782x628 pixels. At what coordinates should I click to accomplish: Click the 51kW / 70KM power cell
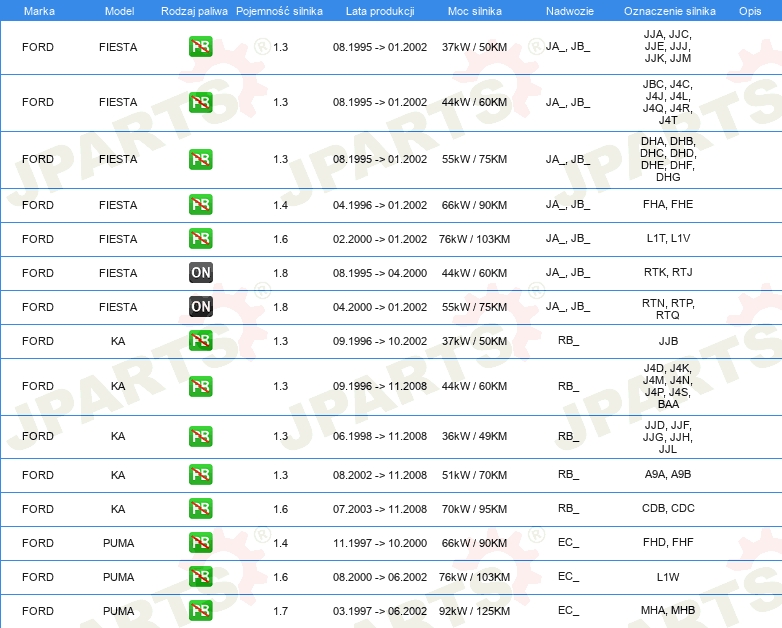coord(474,475)
